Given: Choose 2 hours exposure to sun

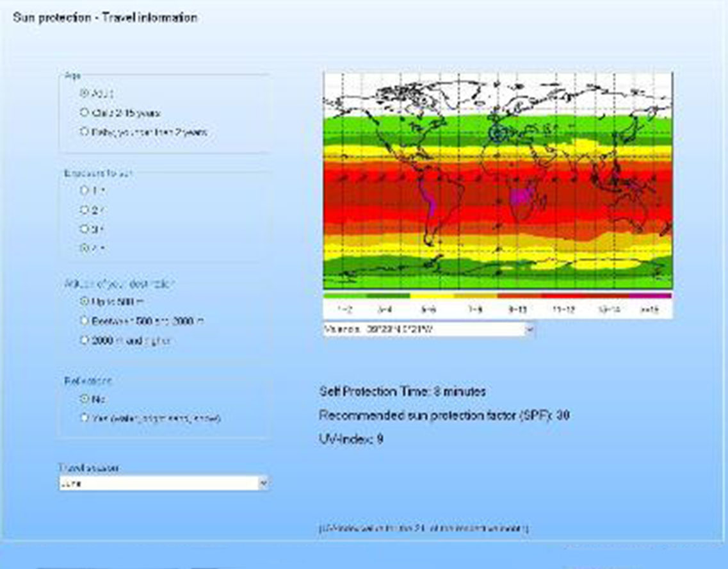Looking at the screenshot, I should (84, 210).
